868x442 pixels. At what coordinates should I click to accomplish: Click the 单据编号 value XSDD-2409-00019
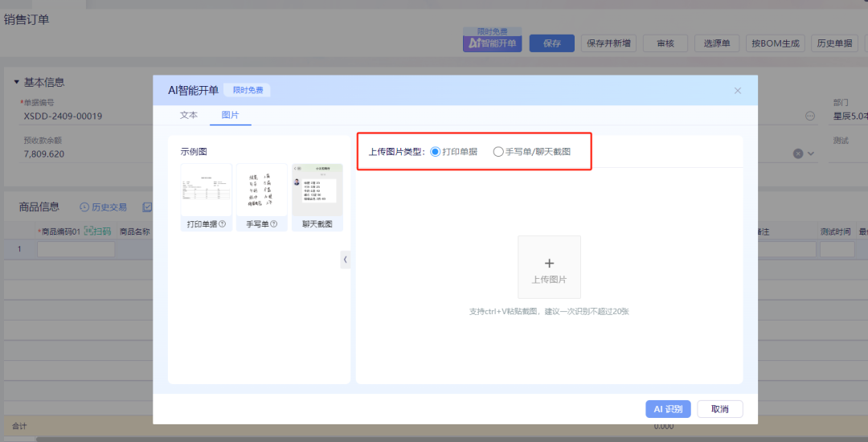[63, 117]
